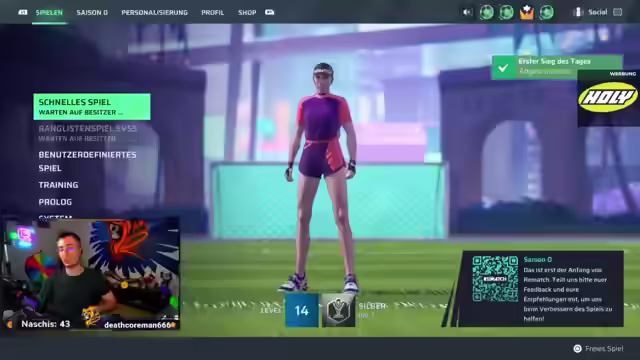Viewport: 640px width, 360px height.
Task: Click the streamer webcam overlay
Action: [x=91, y=273]
